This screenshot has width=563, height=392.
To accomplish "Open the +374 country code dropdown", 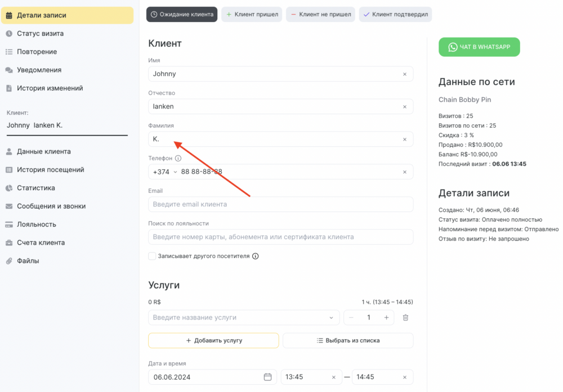I will (x=165, y=172).
